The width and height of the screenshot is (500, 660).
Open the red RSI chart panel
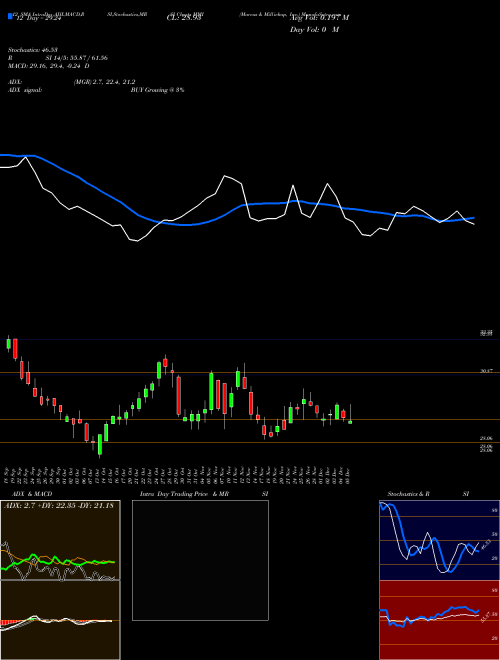point(439,620)
